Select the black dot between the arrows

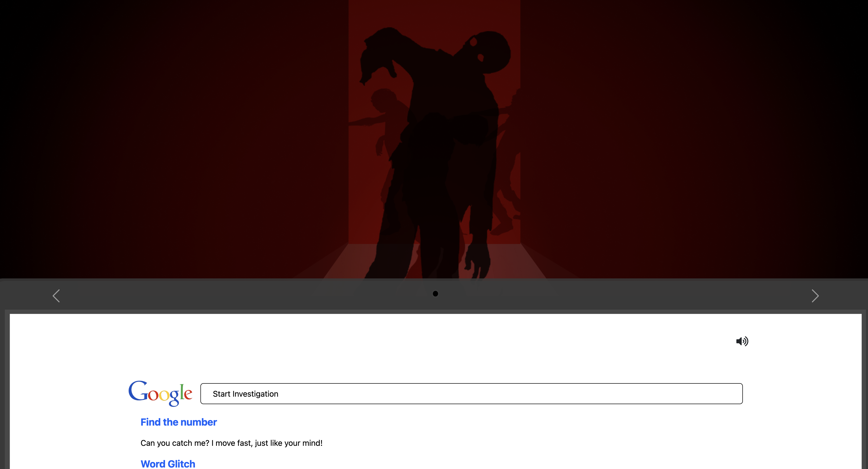435,294
